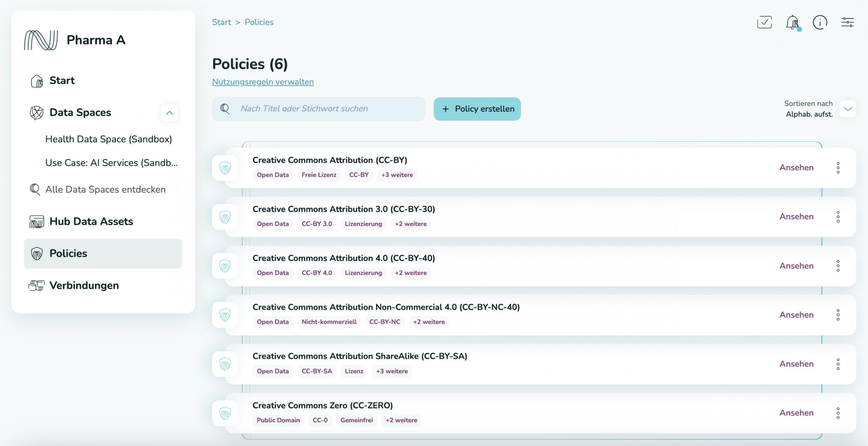Open the info circle icon
The image size is (868, 446).
click(820, 23)
